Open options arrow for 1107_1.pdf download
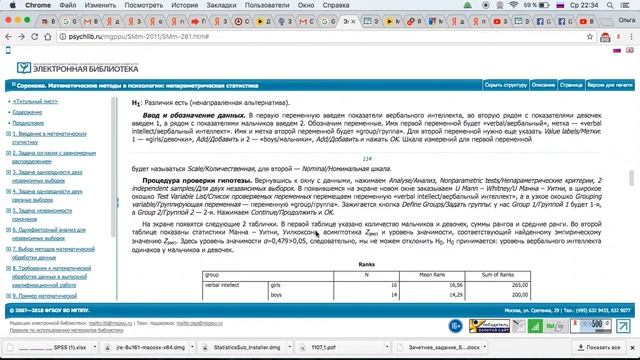Viewport: 640px width, 360px height. pos(387,347)
